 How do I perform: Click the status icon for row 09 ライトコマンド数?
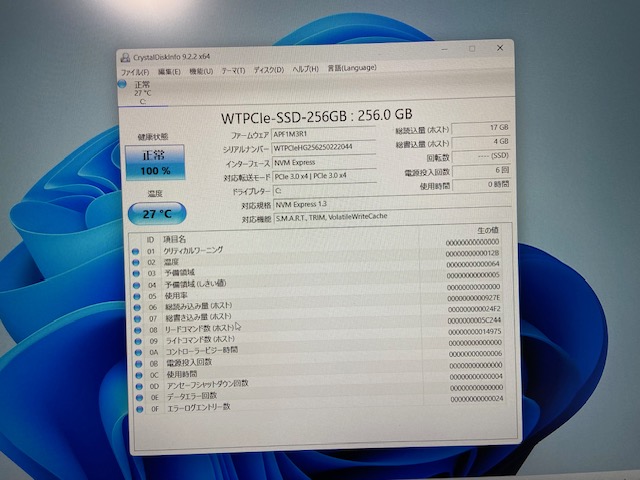coord(138,341)
